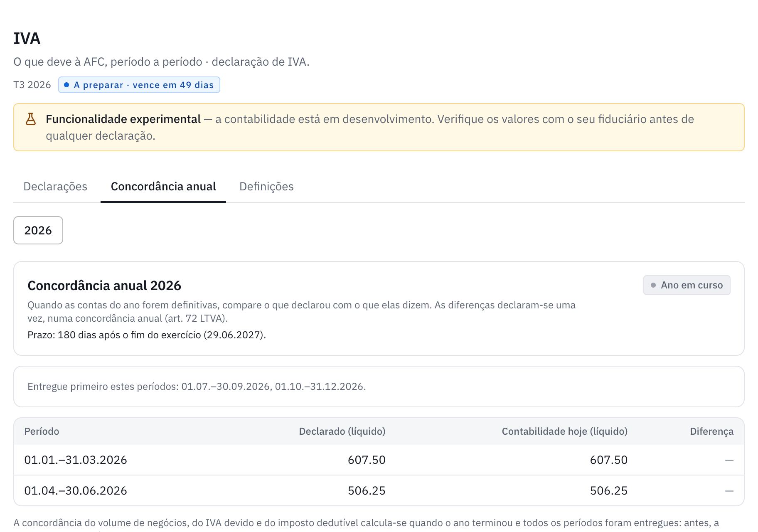Click the 'Concordância anual 2026' card title
Screen dimensions: 758x532
104,286
